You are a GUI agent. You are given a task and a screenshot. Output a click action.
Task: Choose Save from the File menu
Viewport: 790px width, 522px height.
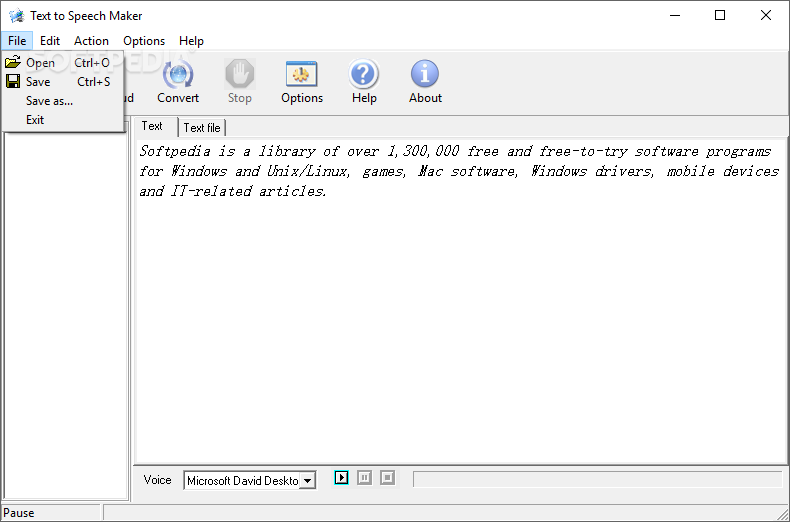63,82
